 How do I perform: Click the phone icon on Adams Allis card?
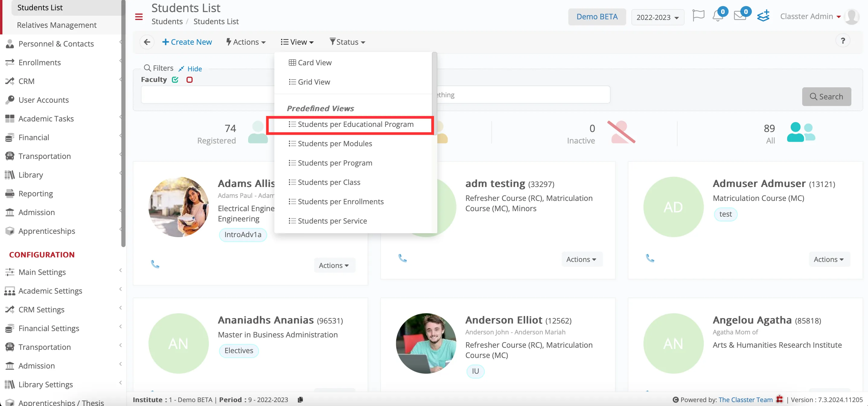(155, 264)
